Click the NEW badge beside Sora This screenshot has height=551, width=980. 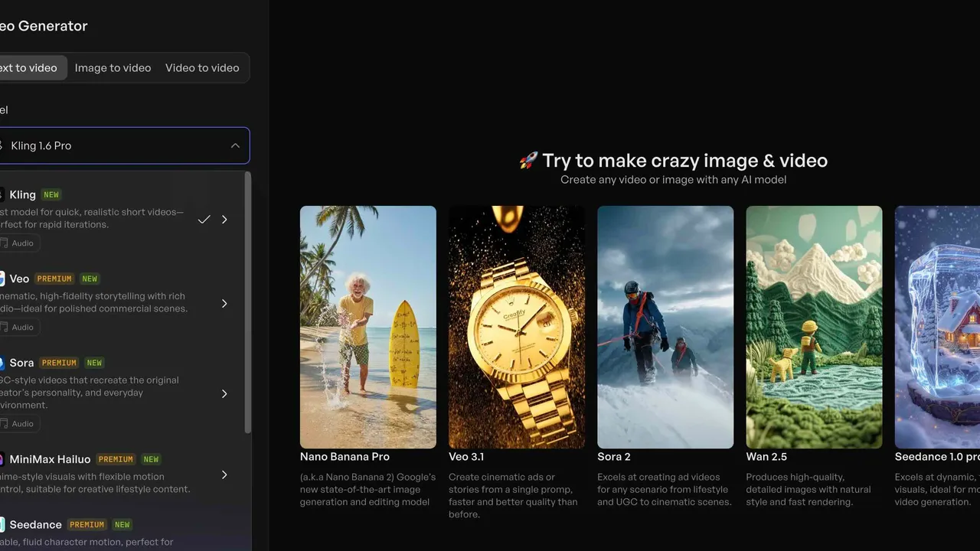(94, 363)
